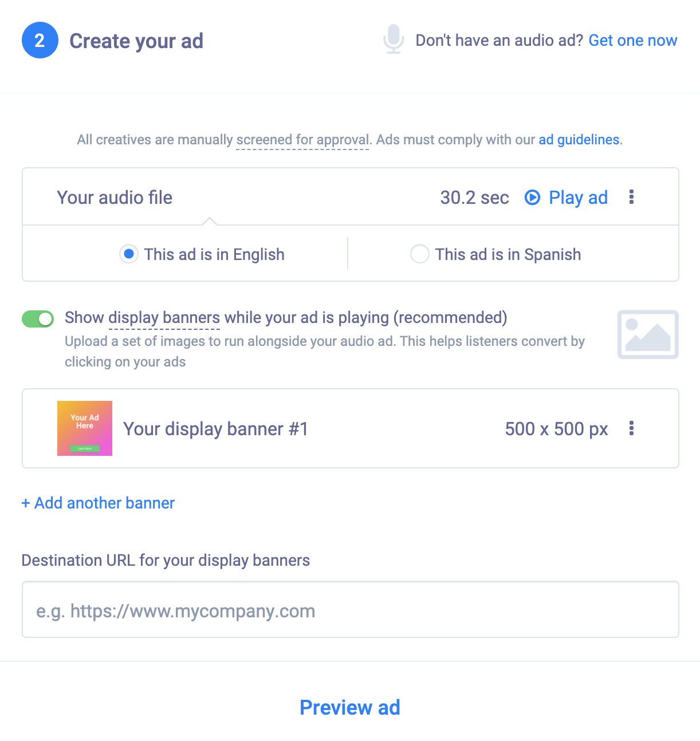
Task: Click the Your Ad Here banner thumbnail
Action: [84, 428]
